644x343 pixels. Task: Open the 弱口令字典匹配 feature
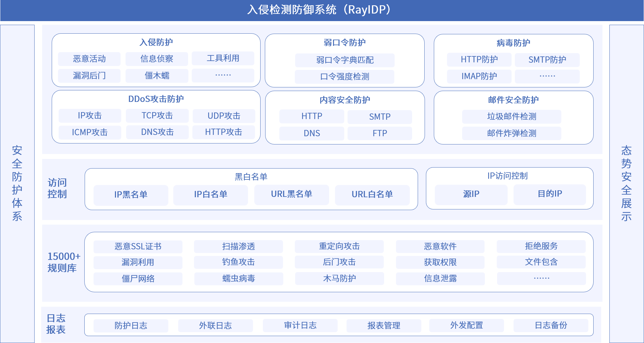[345, 60]
